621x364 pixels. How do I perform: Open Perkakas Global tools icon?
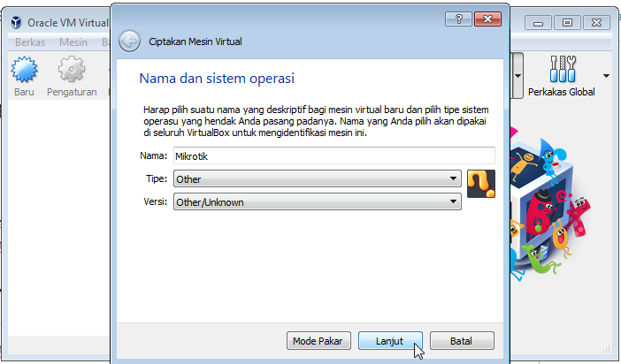(x=563, y=68)
